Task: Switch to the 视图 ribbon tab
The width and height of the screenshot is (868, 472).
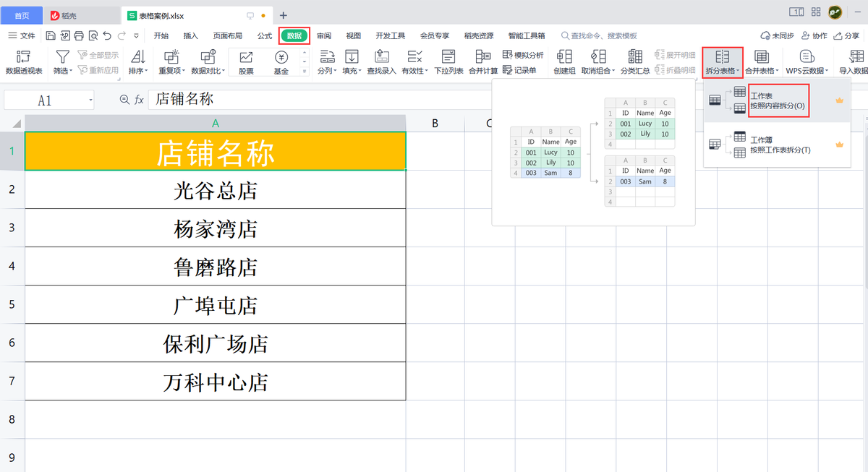Action: click(x=354, y=35)
